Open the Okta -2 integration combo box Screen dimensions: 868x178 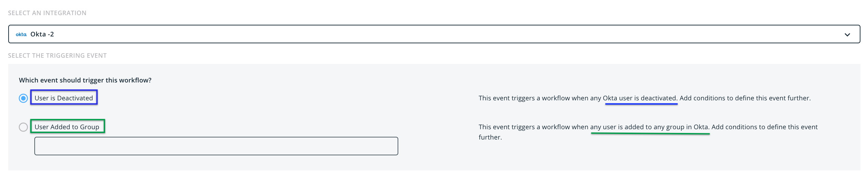(x=434, y=34)
